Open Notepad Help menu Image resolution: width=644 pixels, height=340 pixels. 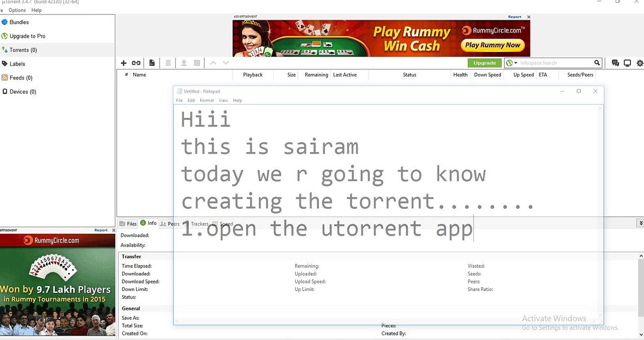point(237,101)
